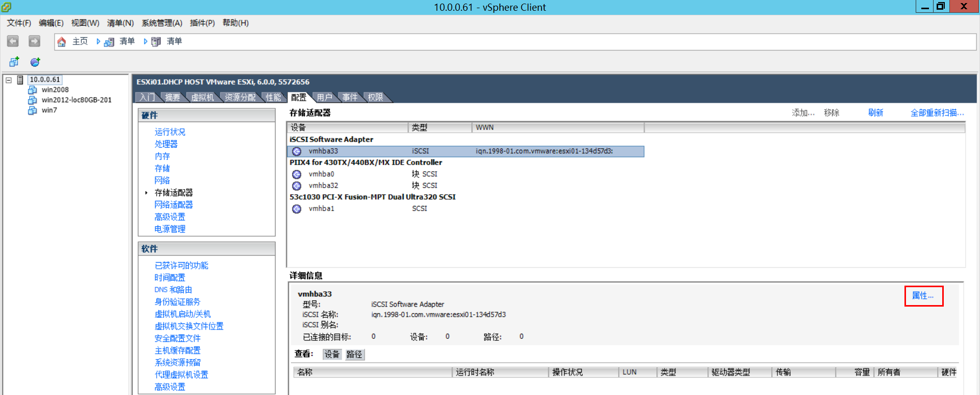This screenshot has height=395, width=980.
Task: Select the win2012-loc80GB-201 tree item
Action: [x=77, y=100]
